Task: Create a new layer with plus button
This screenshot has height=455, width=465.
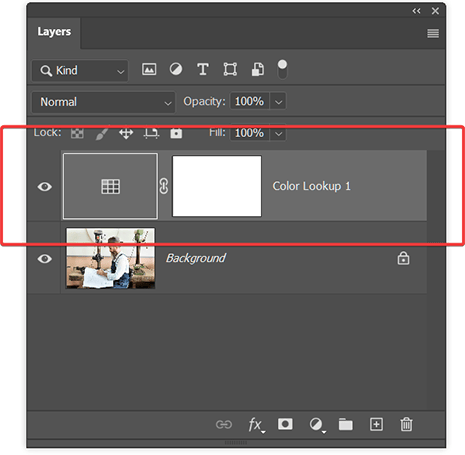Action: 376,424
